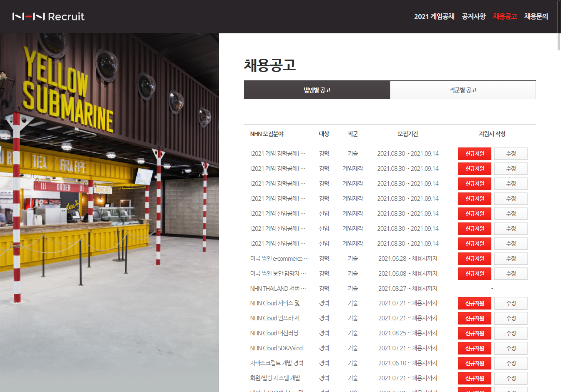Click 신규지원 for NHN Cloud 서비스 및
The height and width of the screenshot is (392, 561).
click(475, 303)
